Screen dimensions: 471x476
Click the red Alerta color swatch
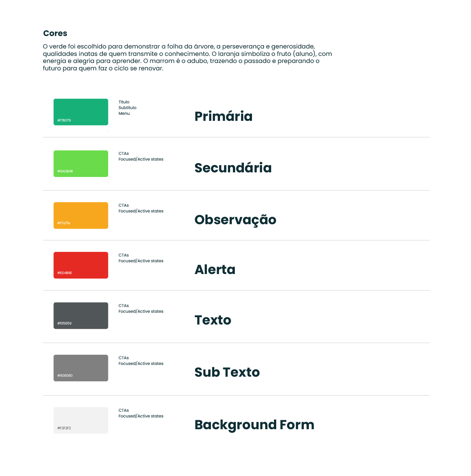81,265
